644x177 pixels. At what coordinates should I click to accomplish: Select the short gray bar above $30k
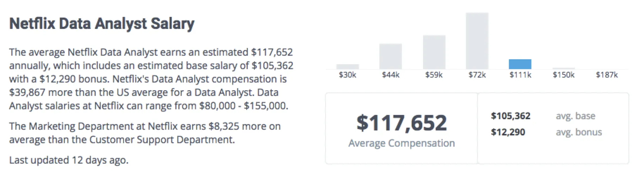tap(347, 67)
